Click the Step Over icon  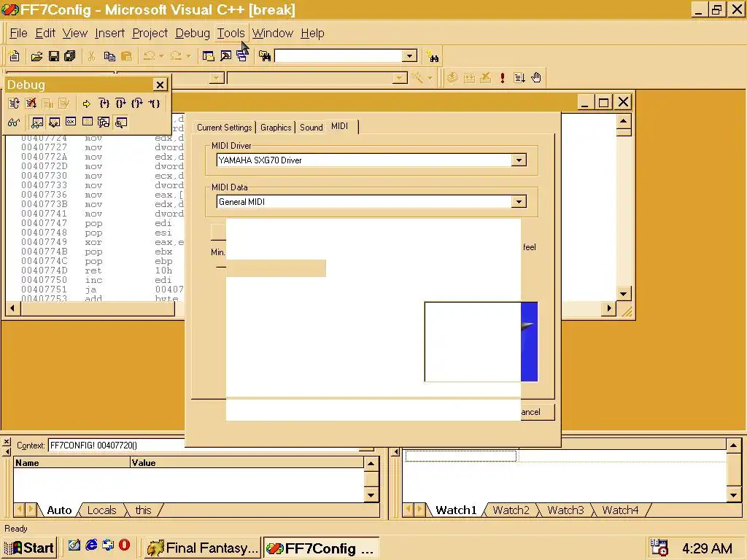point(120,104)
